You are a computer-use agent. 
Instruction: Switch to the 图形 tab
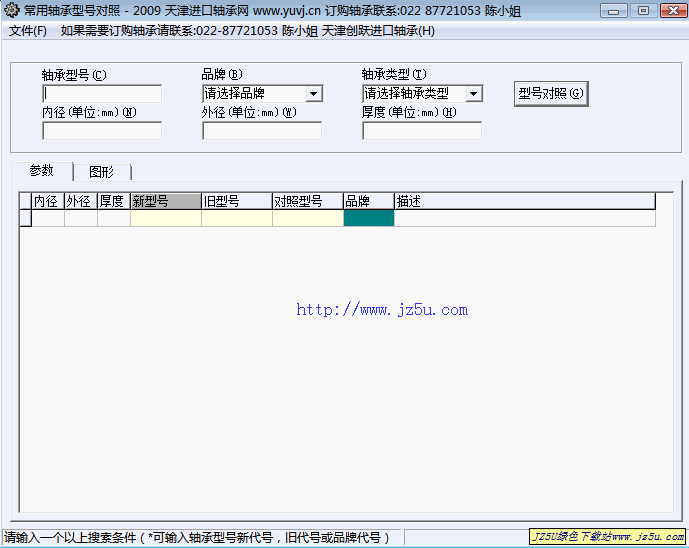click(x=102, y=172)
